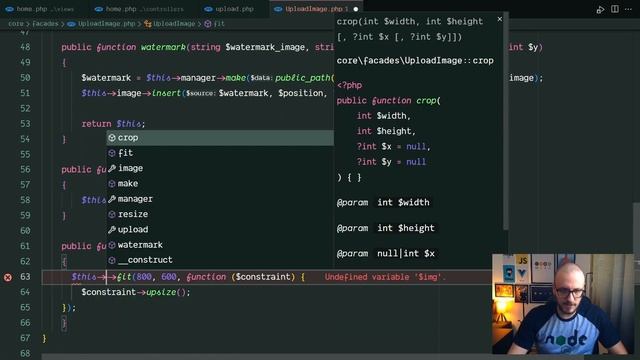Image resolution: width=640 pixels, height=360 pixels.
Task: Choose the 'image' property suggestion
Action: (220, 168)
